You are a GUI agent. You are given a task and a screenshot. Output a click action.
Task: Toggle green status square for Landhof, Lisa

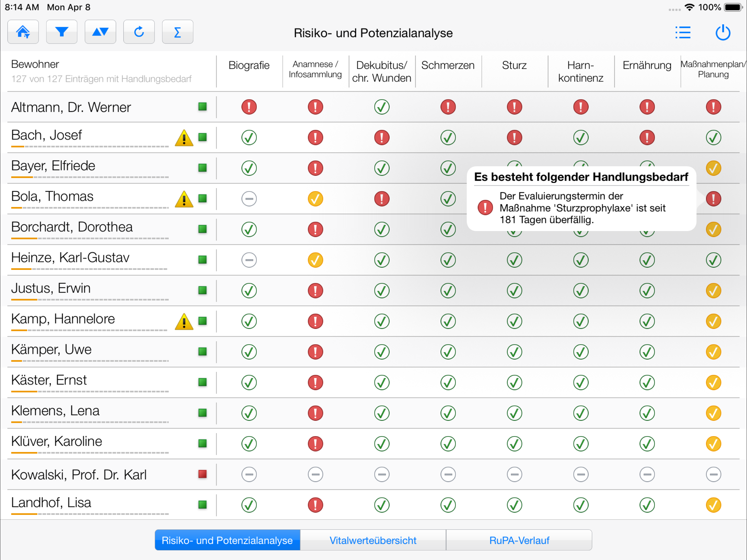[x=203, y=504]
